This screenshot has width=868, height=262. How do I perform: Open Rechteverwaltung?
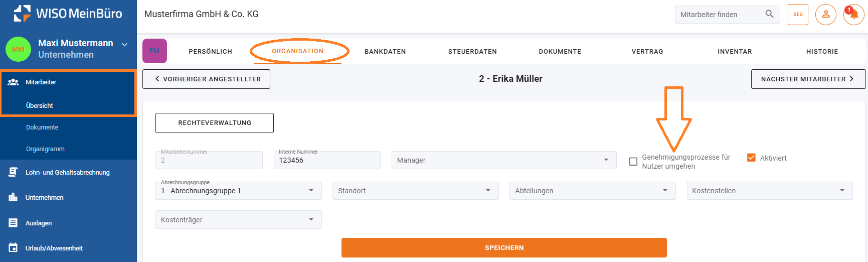coord(215,123)
